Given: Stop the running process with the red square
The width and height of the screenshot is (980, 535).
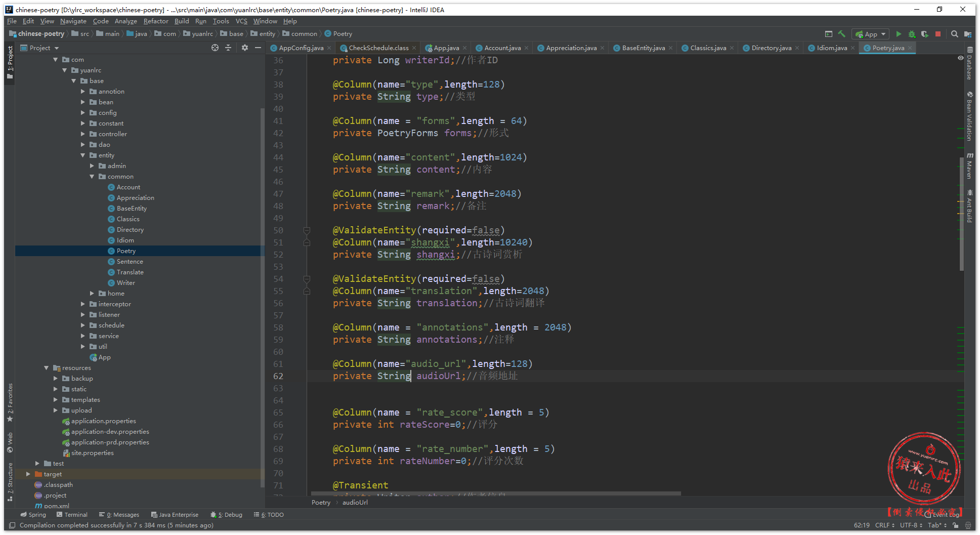Looking at the screenshot, I should point(938,34).
